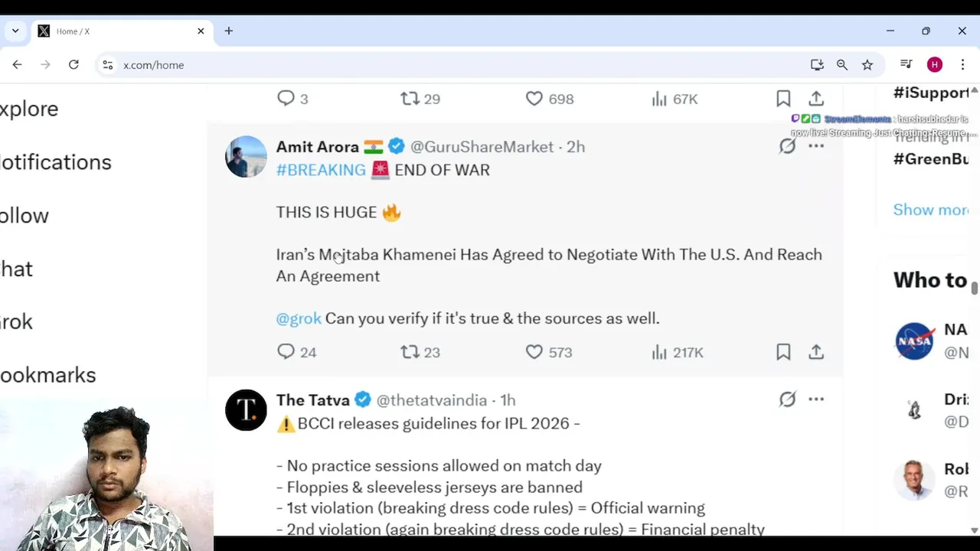The height and width of the screenshot is (551, 980).
Task: Reply to Amit Arora's post
Action: click(286, 352)
